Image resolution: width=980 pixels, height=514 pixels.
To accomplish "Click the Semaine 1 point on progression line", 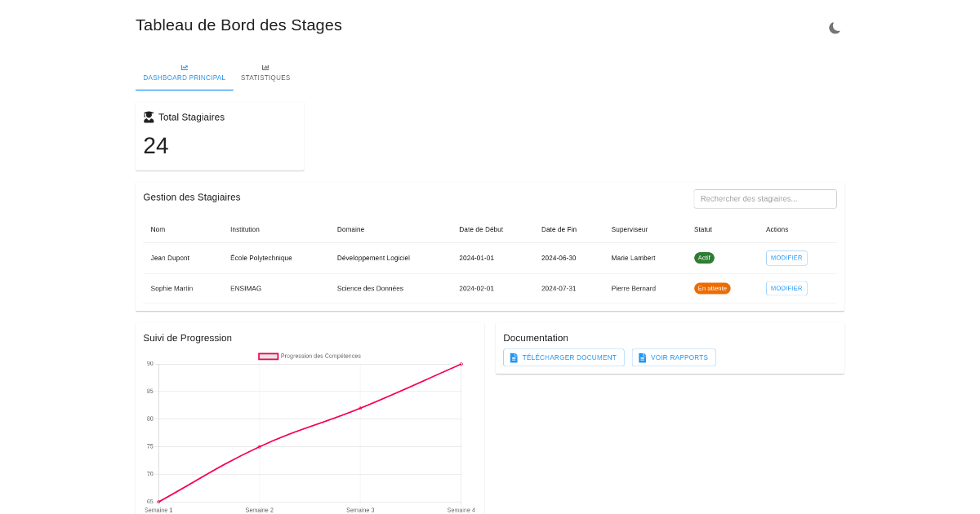I will [158, 500].
